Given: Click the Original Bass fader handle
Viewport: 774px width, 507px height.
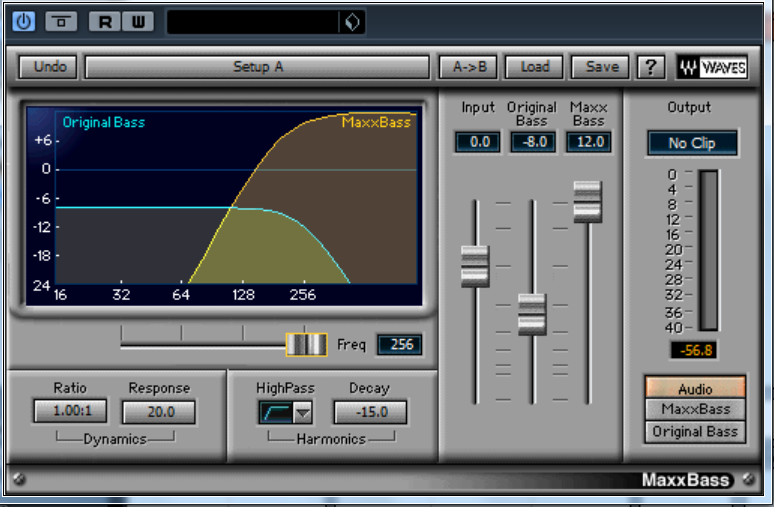Looking at the screenshot, I should [532, 314].
